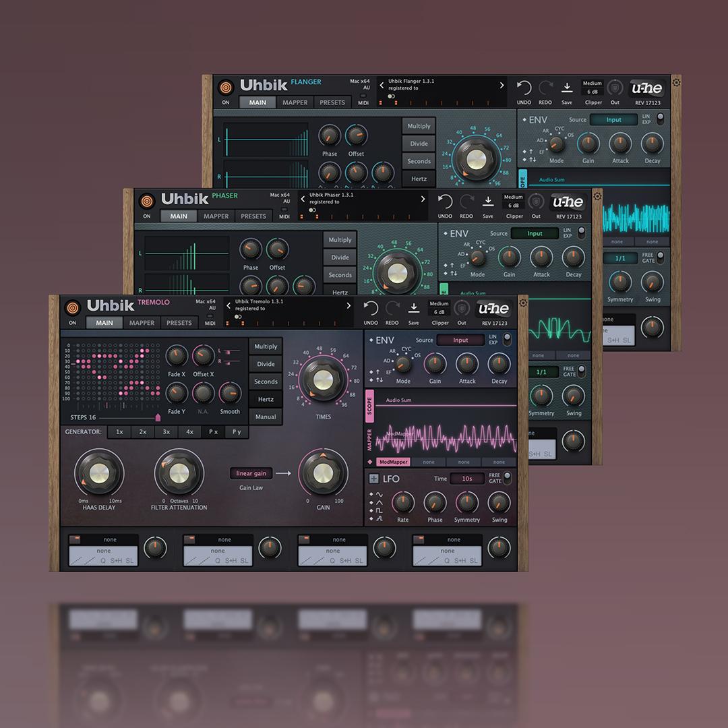
Task: Select generator 2x button
Action: 142,432
